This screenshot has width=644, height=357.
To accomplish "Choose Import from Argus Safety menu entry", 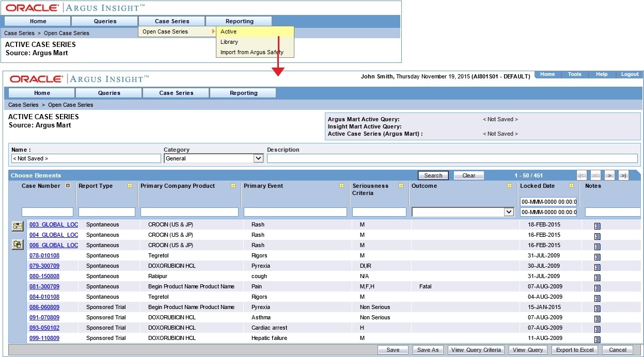I will tap(255, 52).
